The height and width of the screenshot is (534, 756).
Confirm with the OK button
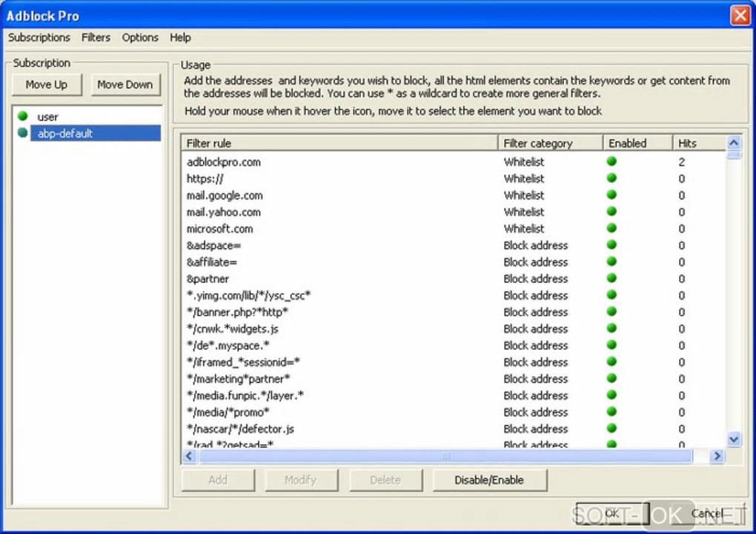[612, 513]
